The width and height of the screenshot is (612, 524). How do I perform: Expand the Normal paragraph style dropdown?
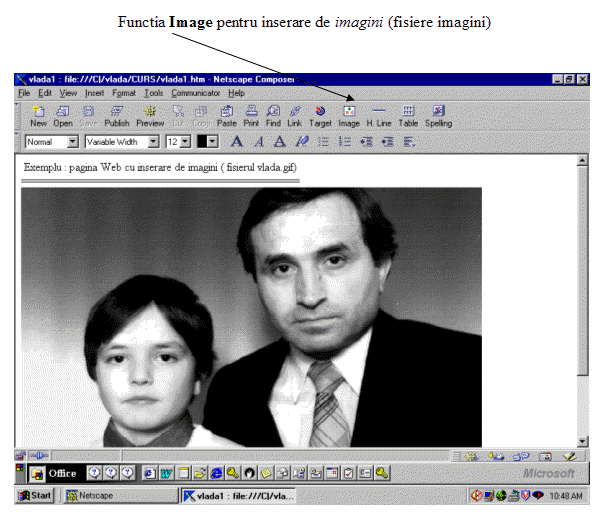pos(72,142)
